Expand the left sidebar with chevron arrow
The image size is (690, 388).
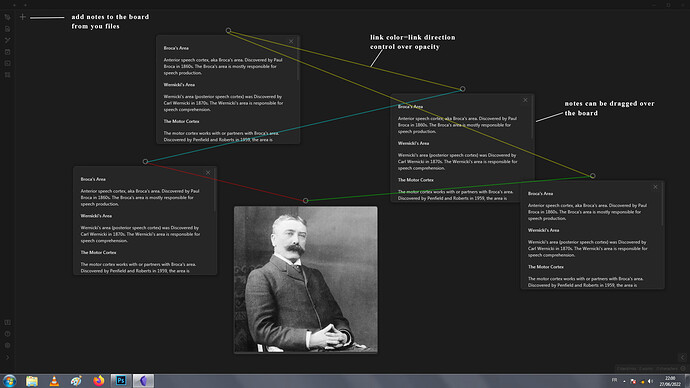(x=7, y=357)
